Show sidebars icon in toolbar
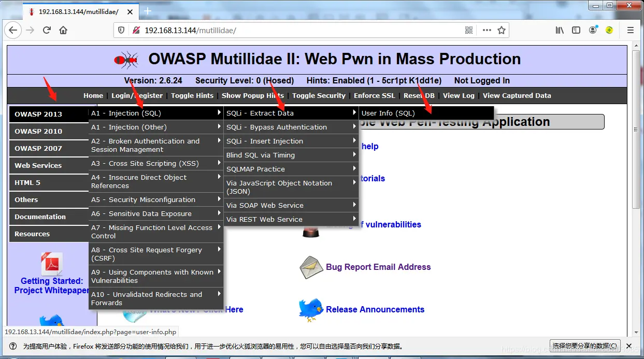 [x=576, y=30]
